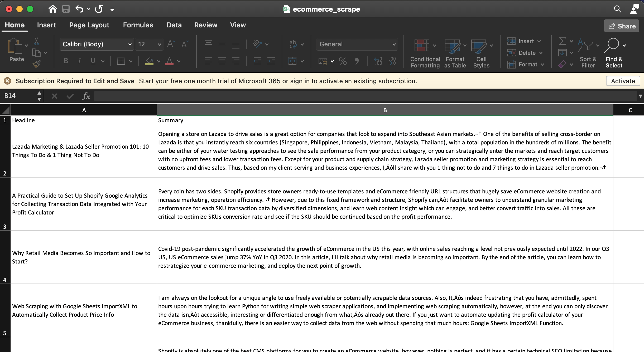The height and width of the screenshot is (352, 644).
Task: Click the Activate subscription button
Action: [x=622, y=81]
